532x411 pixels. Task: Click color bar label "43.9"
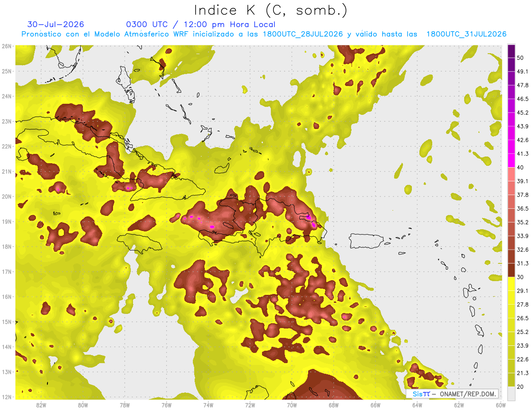523,126
